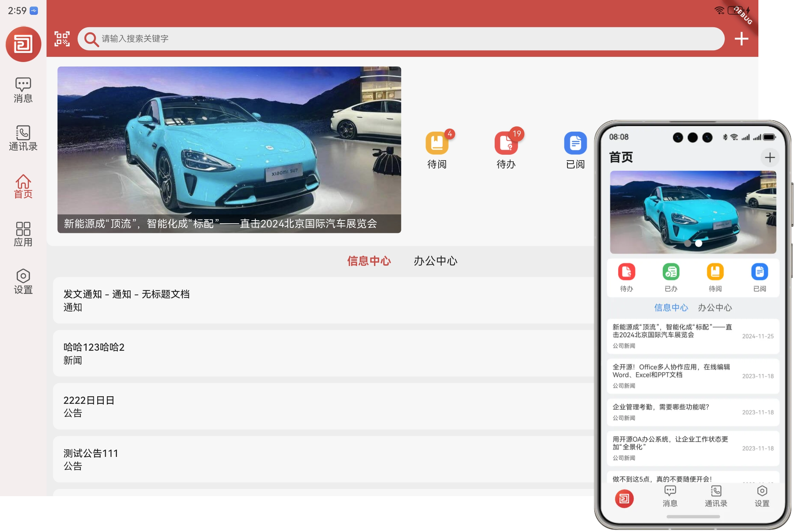797x532 pixels.
Task: Open 设置 in the left sidebar
Action: [x=23, y=282]
